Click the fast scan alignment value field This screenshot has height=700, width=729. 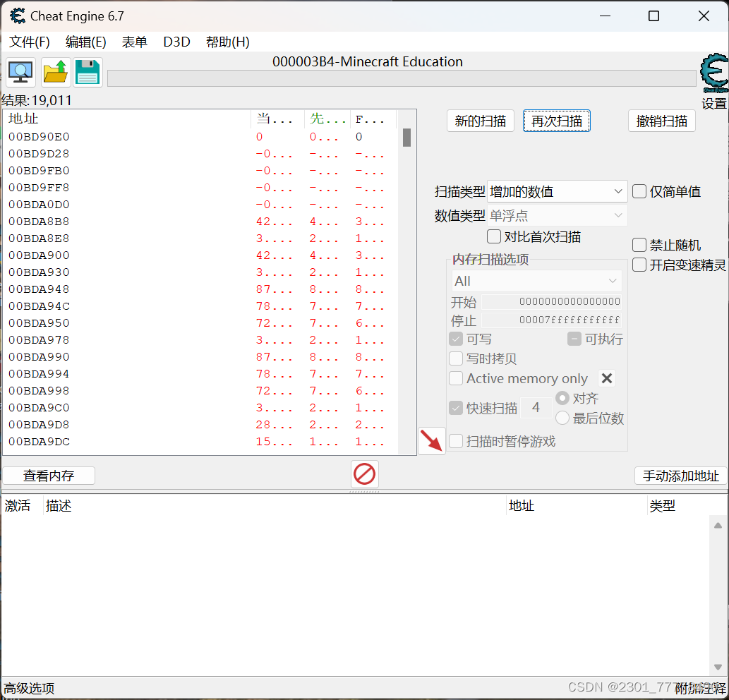(536, 408)
